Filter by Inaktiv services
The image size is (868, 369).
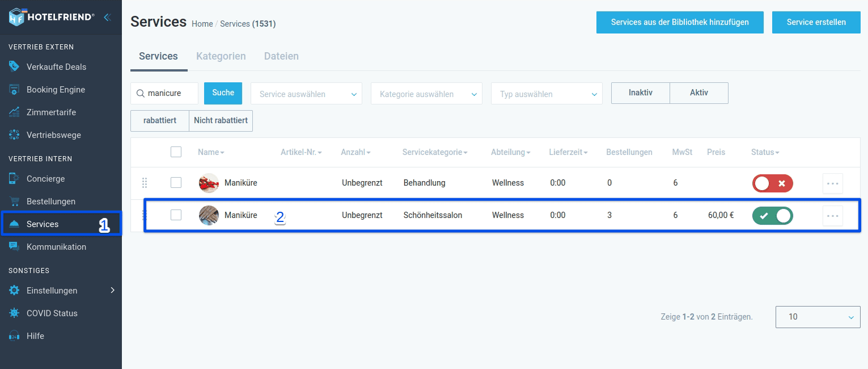[x=641, y=93]
